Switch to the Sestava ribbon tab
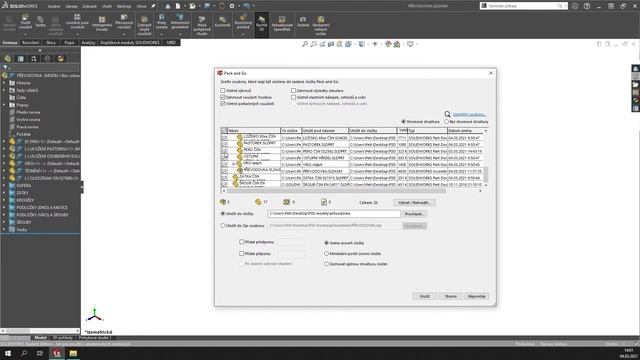 (10, 42)
